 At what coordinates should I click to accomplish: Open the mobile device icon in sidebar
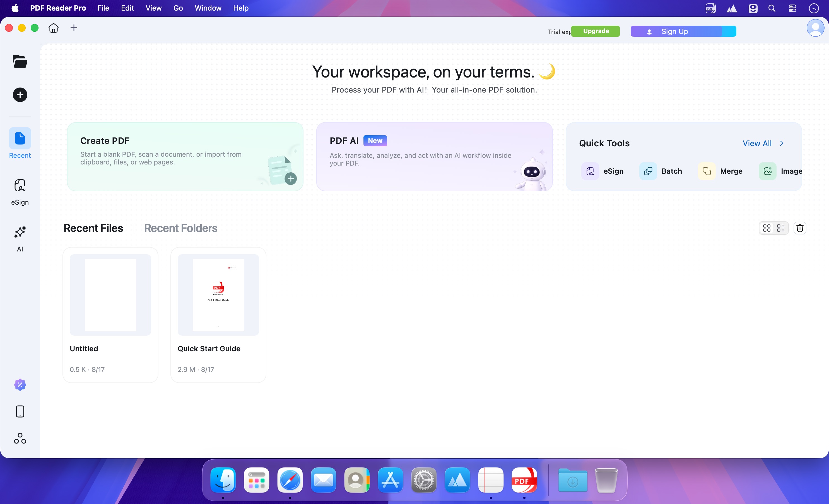(20, 411)
